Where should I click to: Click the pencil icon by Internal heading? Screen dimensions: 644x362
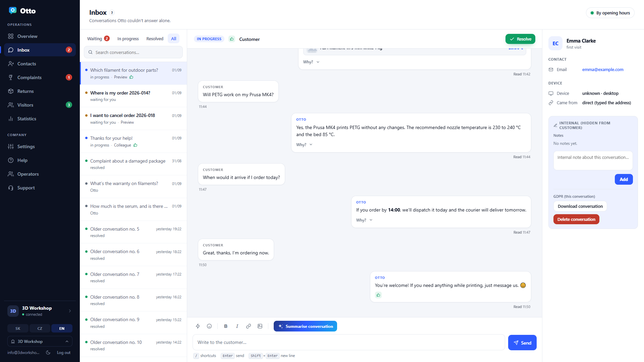[555, 125]
